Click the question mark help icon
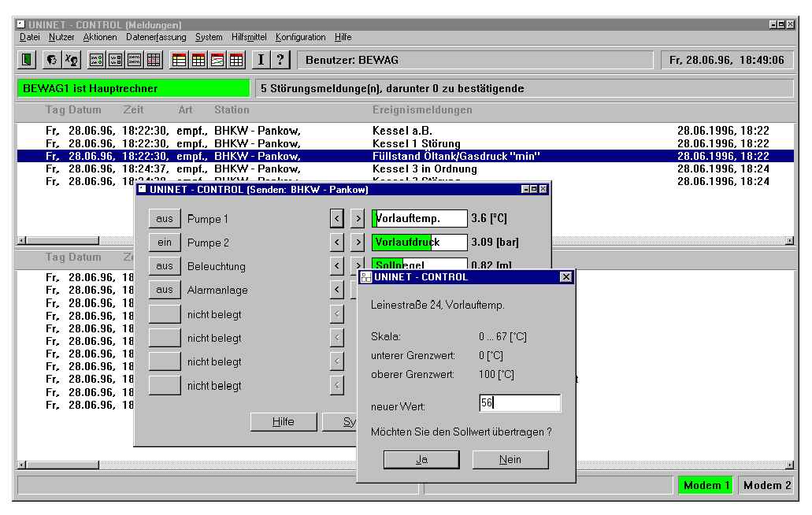 point(280,60)
